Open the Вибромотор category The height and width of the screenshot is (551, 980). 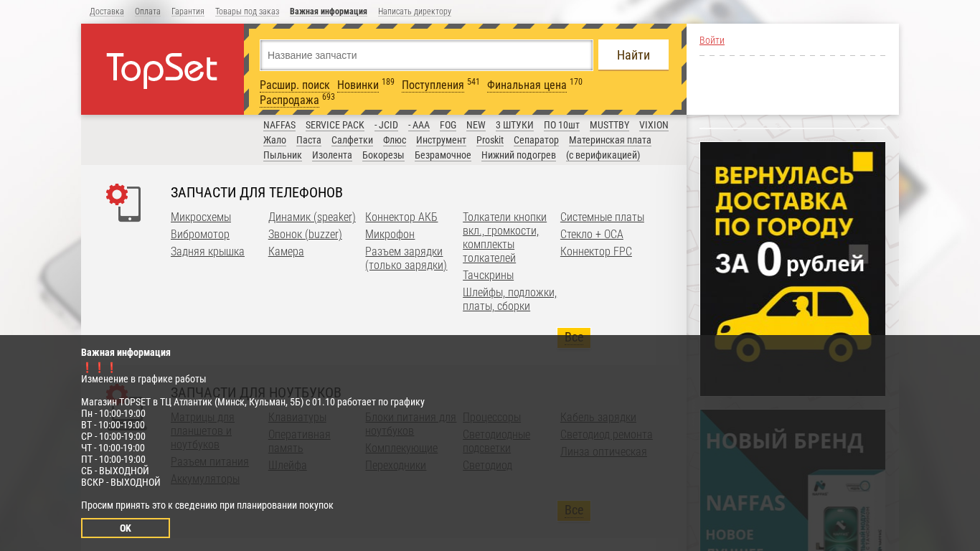(x=200, y=234)
